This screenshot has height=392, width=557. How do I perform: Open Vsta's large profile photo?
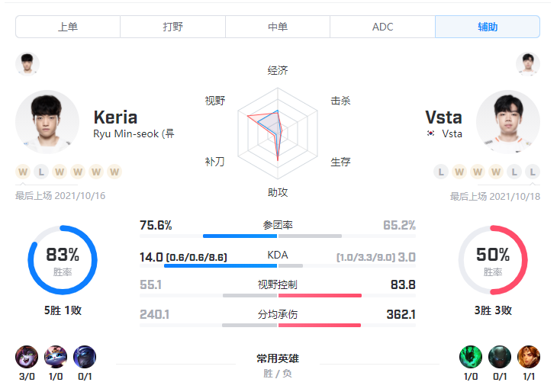click(508, 122)
